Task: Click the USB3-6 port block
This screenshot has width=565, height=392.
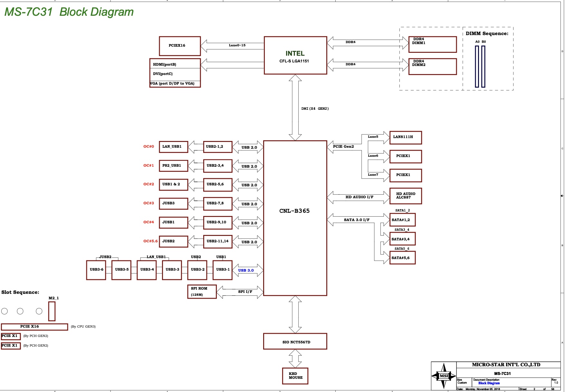Action: point(96,270)
